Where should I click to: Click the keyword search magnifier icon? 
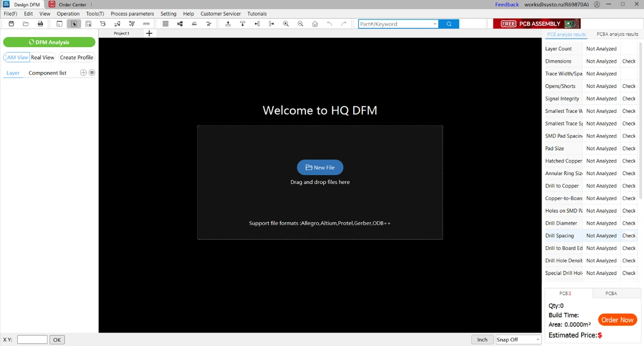pyautogui.click(x=450, y=24)
